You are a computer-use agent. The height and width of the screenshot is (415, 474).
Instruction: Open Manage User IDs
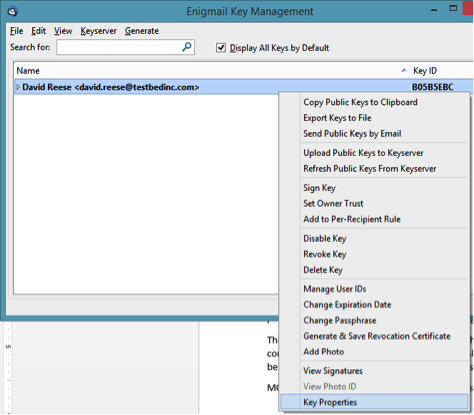pos(335,289)
